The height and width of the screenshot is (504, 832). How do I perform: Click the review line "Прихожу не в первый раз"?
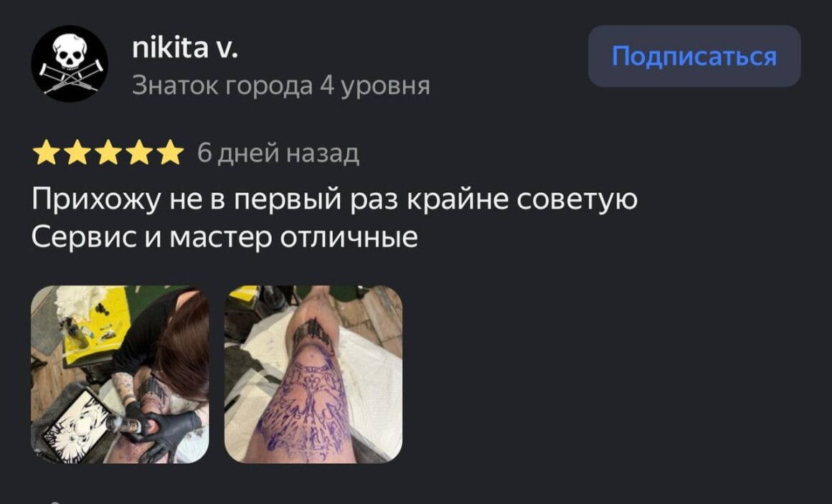214,200
